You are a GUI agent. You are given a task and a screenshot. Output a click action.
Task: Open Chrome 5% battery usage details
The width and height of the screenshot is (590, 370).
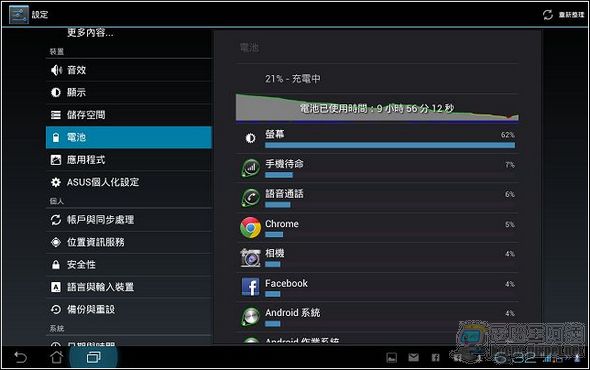(x=378, y=228)
